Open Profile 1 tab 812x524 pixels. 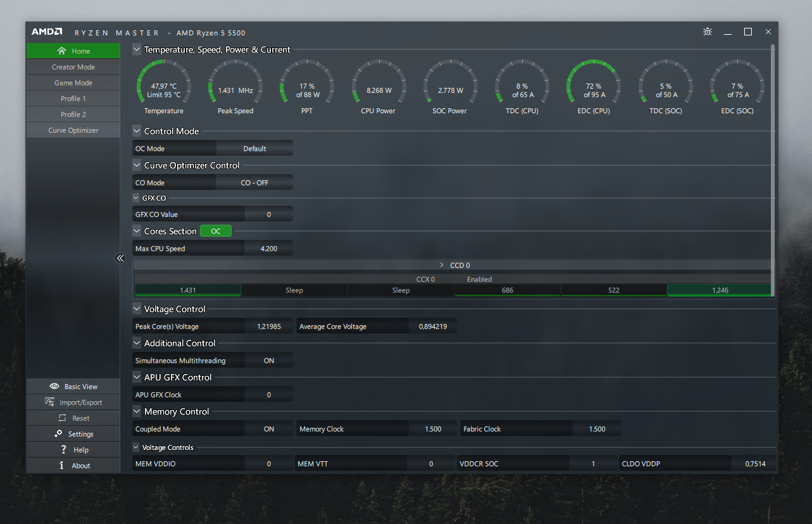[73, 98]
